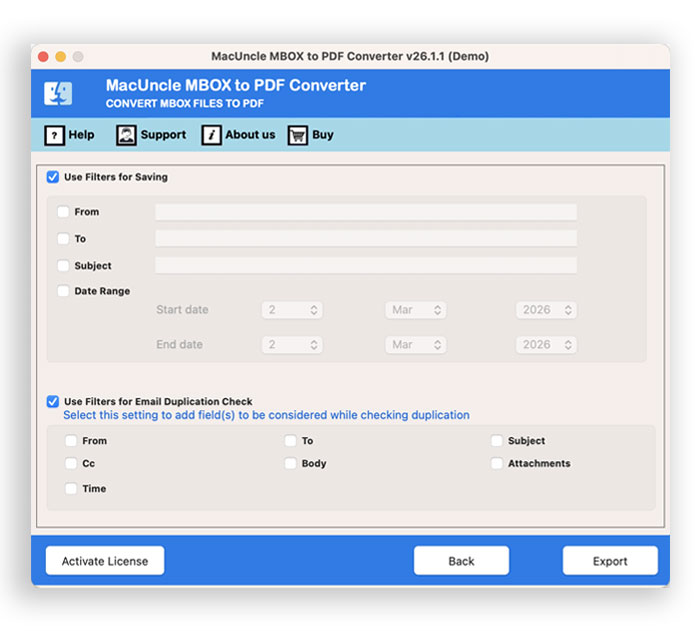Check Subject in duplication fields

(x=497, y=441)
